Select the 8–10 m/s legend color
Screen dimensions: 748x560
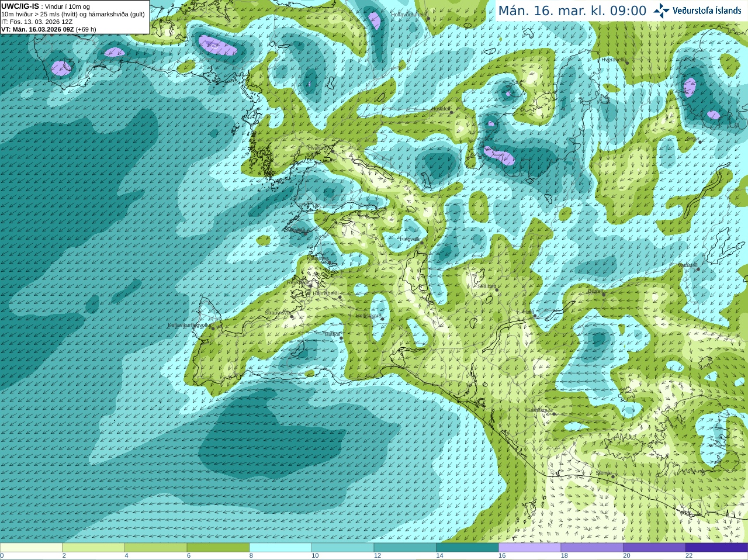(280, 548)
